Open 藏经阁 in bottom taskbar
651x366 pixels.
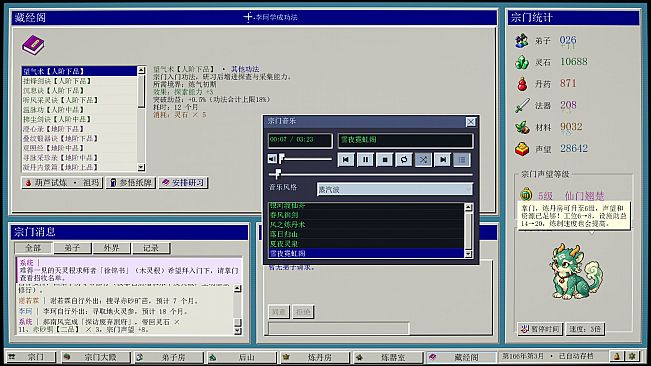point(461,357)
